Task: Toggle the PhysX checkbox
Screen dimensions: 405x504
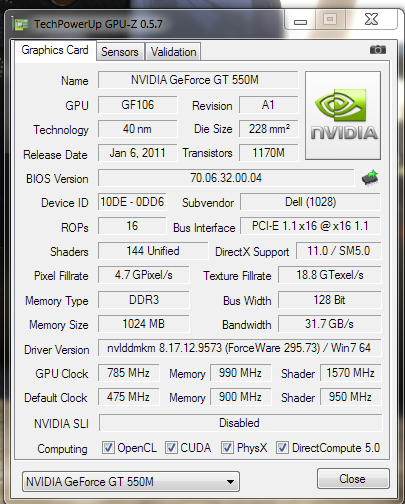Action: click(x=227, y=447)
